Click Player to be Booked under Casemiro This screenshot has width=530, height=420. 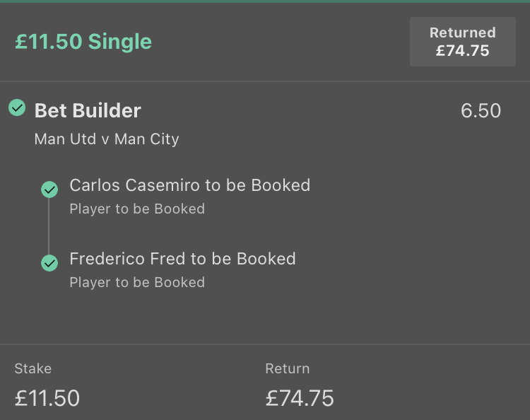[x=137, y=209]
